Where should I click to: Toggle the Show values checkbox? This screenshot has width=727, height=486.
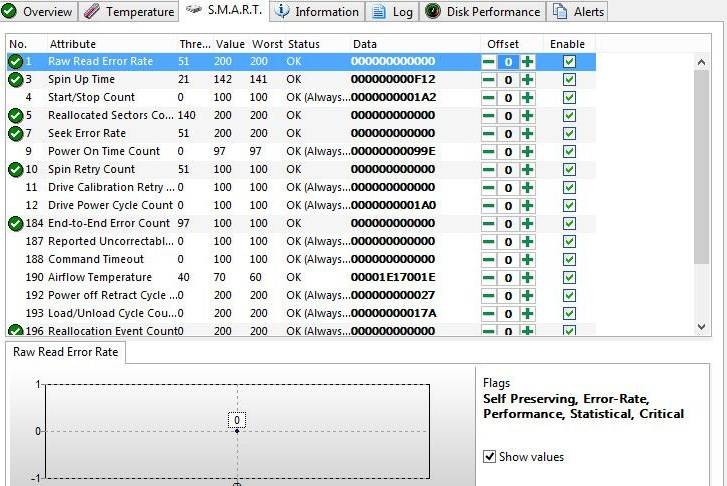pyautogui.click(x=490, y=457)
